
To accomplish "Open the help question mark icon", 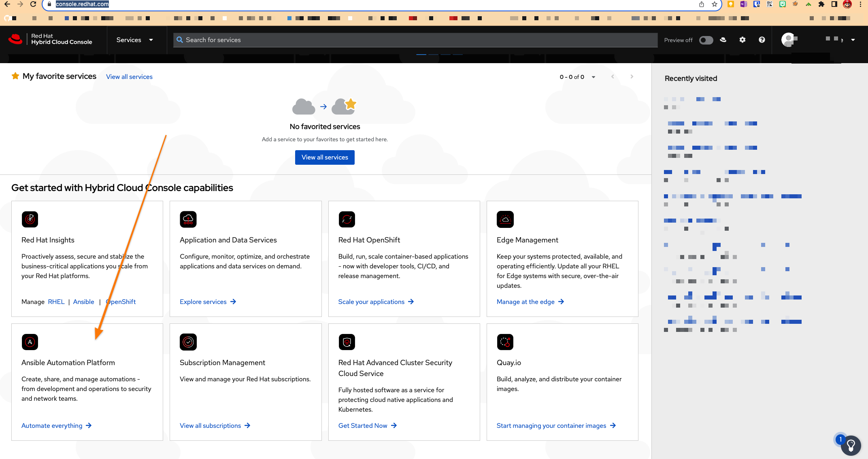I will [x=762, y=40].
